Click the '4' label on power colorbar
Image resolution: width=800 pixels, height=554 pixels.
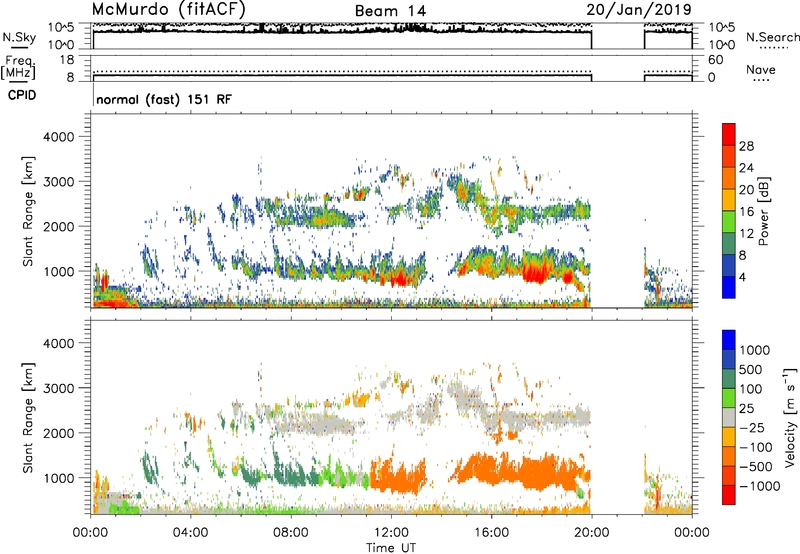coord(743,278)
